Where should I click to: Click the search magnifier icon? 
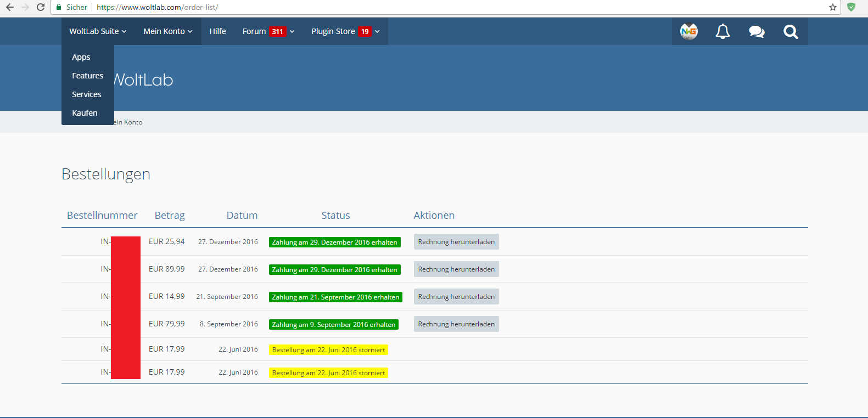791,32
